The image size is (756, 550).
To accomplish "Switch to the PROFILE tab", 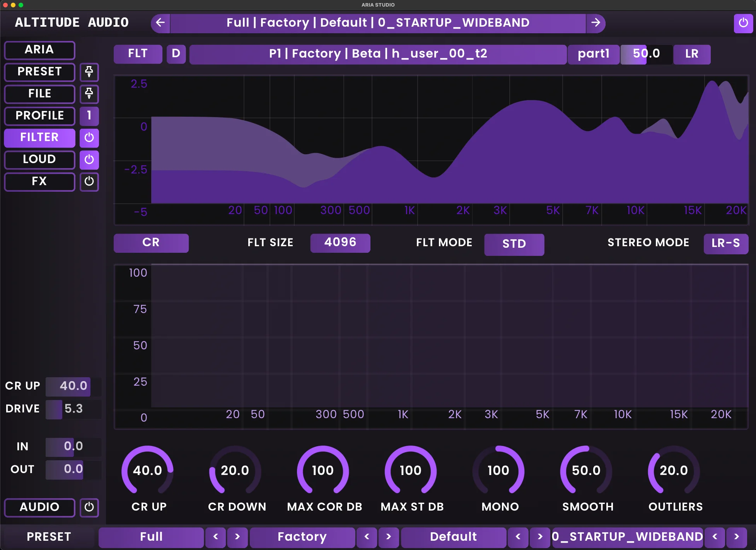I will [x=39, y=116].
